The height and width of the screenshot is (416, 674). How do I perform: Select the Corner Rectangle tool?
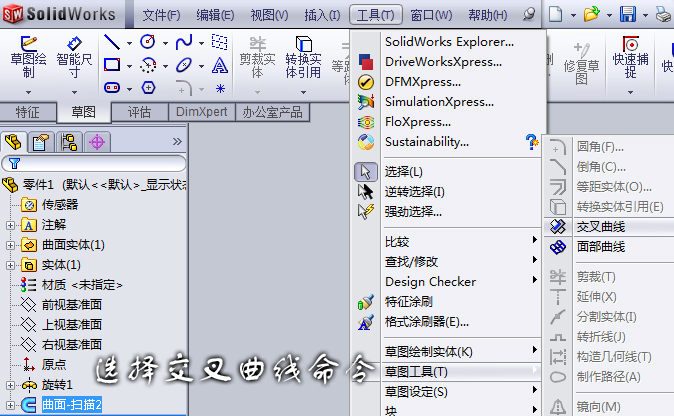tap(112, 65)
